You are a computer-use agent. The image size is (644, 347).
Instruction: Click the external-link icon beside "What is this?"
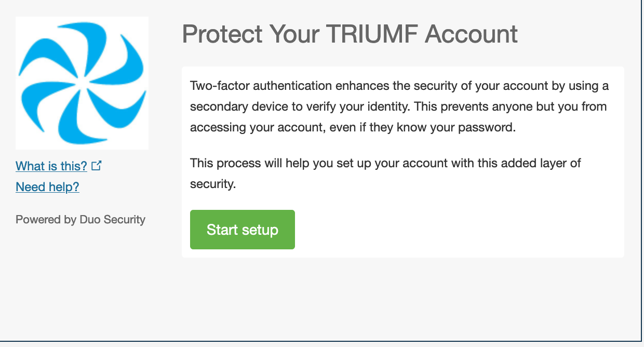[x=96, y=166]
